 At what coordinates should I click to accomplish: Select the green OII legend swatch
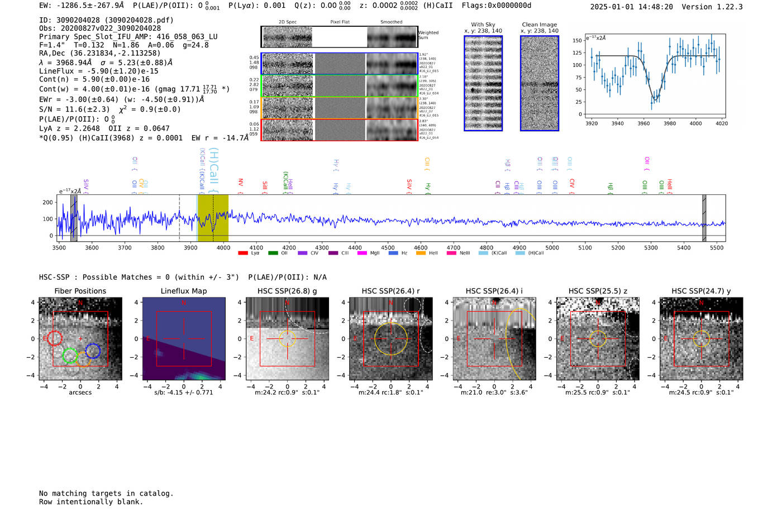tap(273, 253)
